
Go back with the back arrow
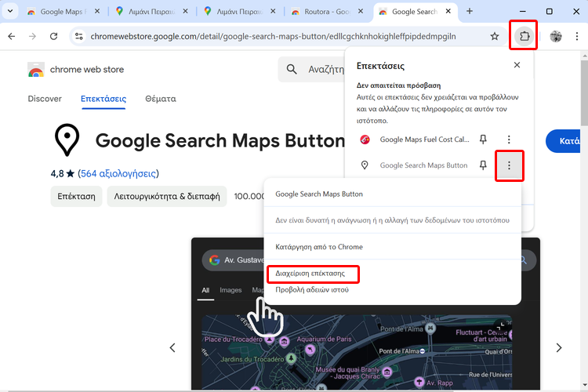12,36
